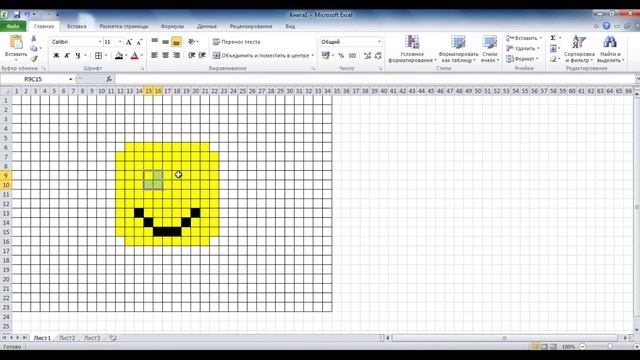Click Объединить и поместить в центре button

pyautogui.click(x=261, y=55)
